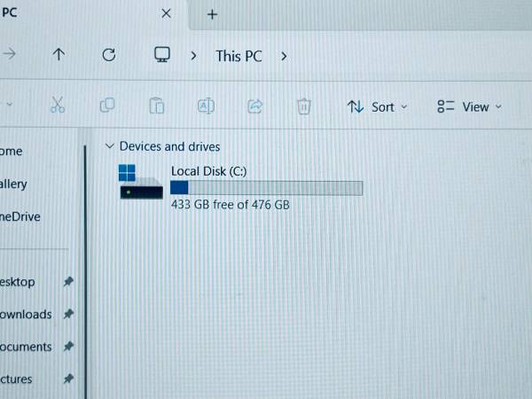Screen dimensions: 532x399
Task: Open a new tab with plus button
Action: pos(213,14)
